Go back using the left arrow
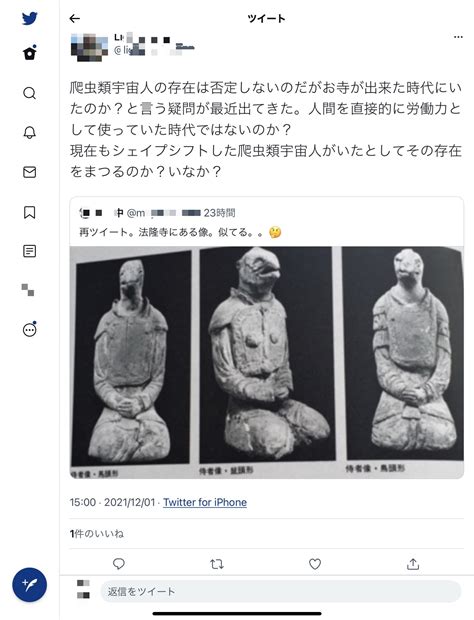Image resolution: width=474 pixels, height=620 pixels. 74,18
